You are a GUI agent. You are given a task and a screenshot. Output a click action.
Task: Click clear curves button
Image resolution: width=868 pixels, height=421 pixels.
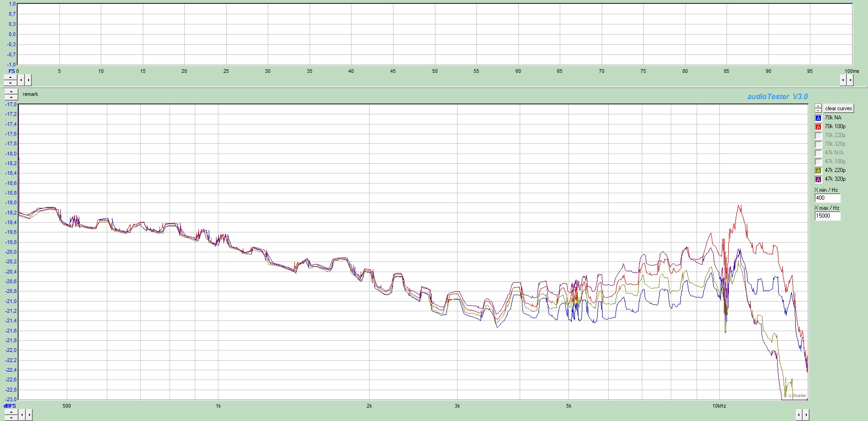click(838, 108)
